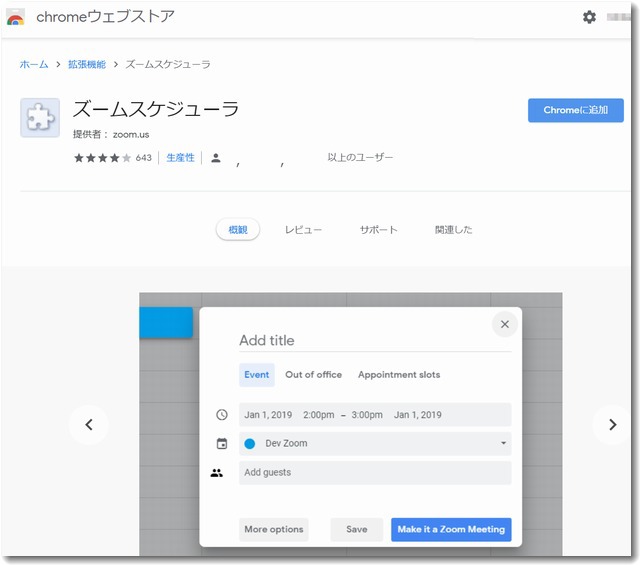Image resolution: width=640 pixels, height=565 pixels.
Task: Close the event dialog with X
Action: pyautogui.click(x=505, y=324)
